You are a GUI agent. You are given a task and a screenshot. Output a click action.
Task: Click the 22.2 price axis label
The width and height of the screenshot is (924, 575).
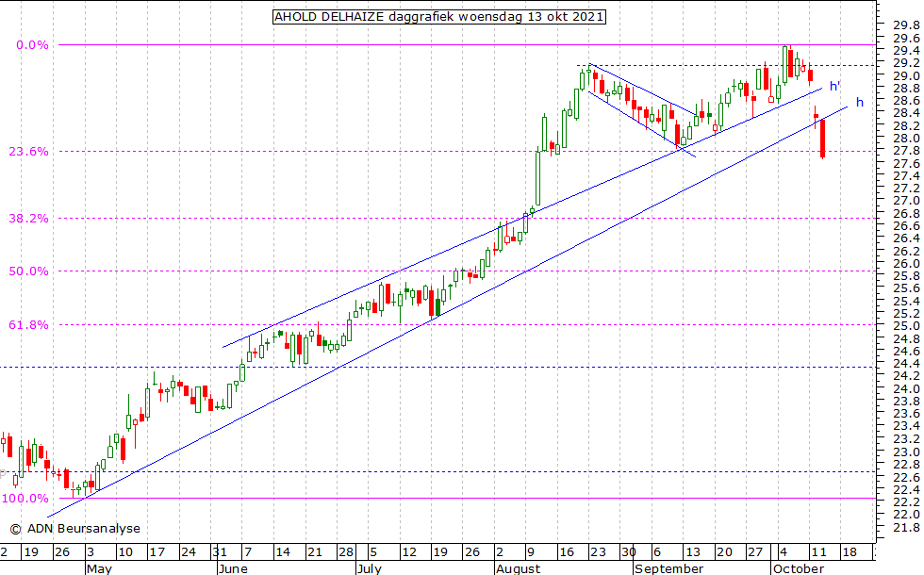pos(906,501)
